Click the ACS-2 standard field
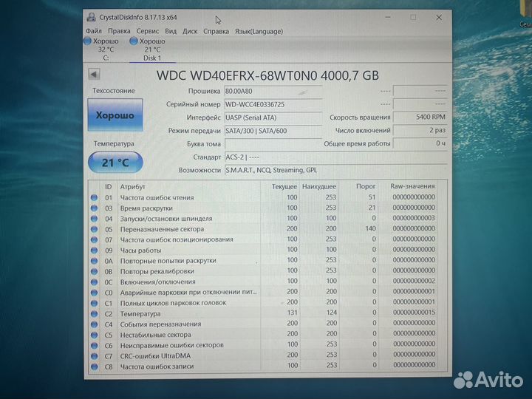This screenshot has width=532, height=399. point(335,157)
